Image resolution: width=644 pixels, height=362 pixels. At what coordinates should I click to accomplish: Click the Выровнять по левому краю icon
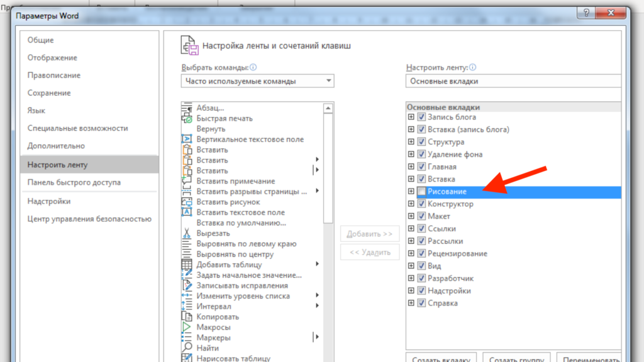187,244
